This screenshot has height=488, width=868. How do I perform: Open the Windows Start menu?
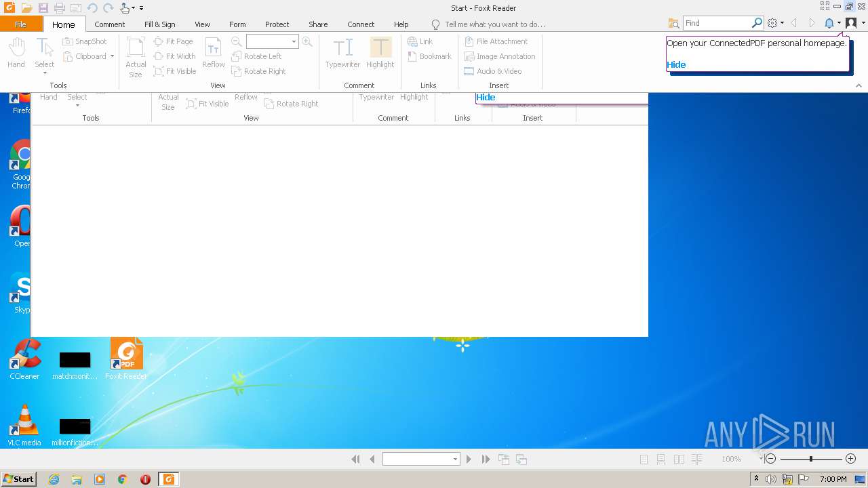[18, 479]
